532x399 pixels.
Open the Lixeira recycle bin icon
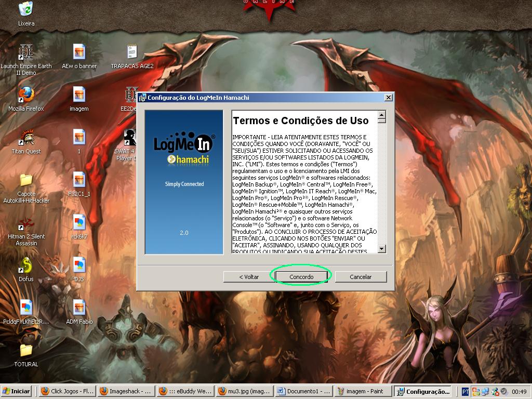point(26,9)
